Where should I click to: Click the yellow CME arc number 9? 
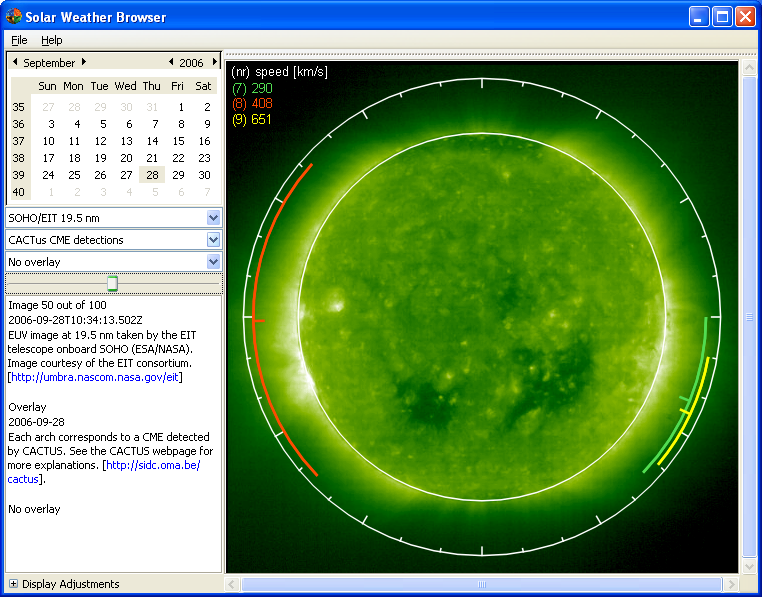[690, 412]
